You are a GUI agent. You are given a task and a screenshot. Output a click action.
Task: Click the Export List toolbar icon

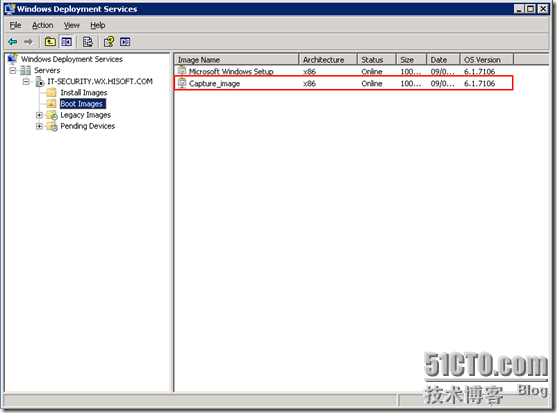tap(87, 42)
